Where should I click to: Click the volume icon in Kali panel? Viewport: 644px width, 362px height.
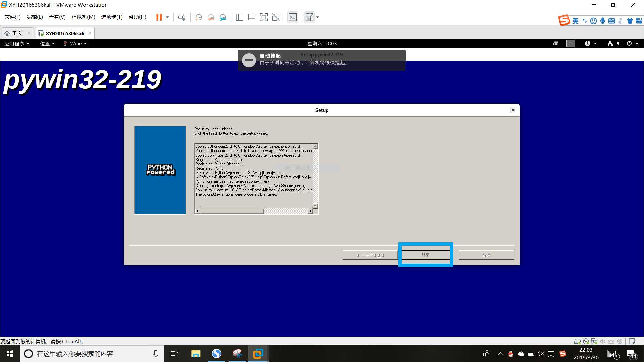[620, 43]
